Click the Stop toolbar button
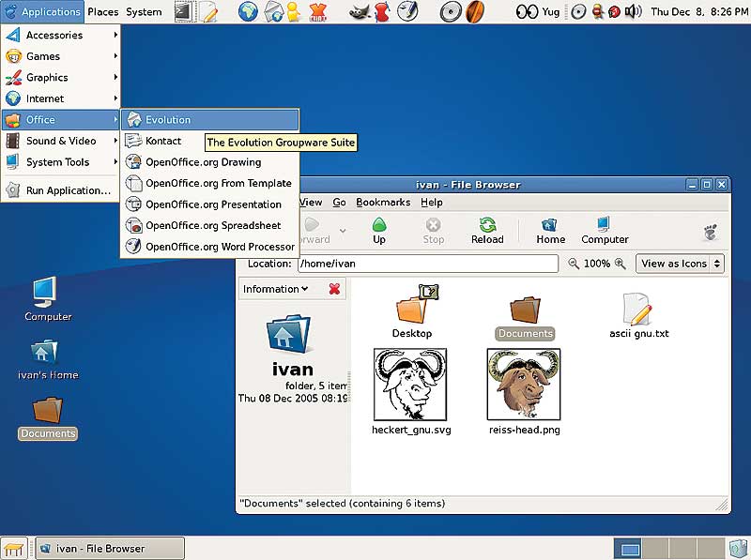 tap(433, 230)
